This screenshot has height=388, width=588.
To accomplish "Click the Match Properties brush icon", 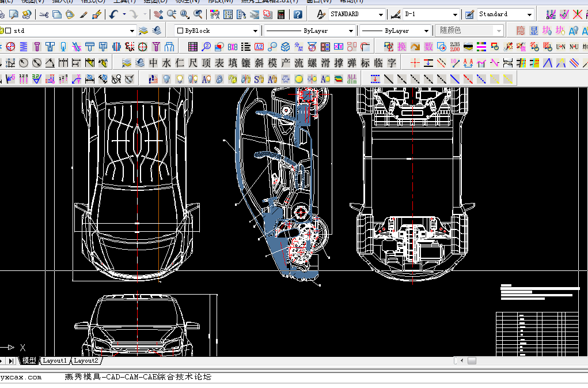I will click(84, 14).
